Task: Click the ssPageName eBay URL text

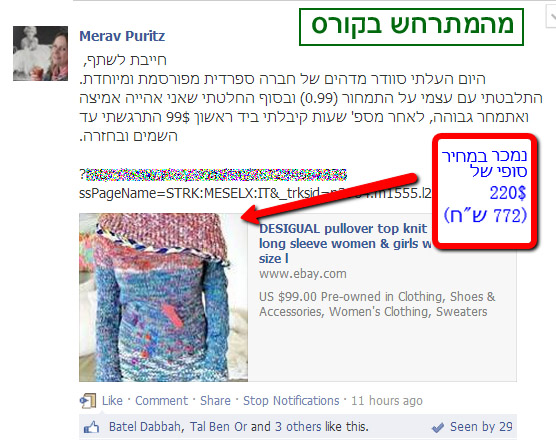Action: tap(255, 193)
